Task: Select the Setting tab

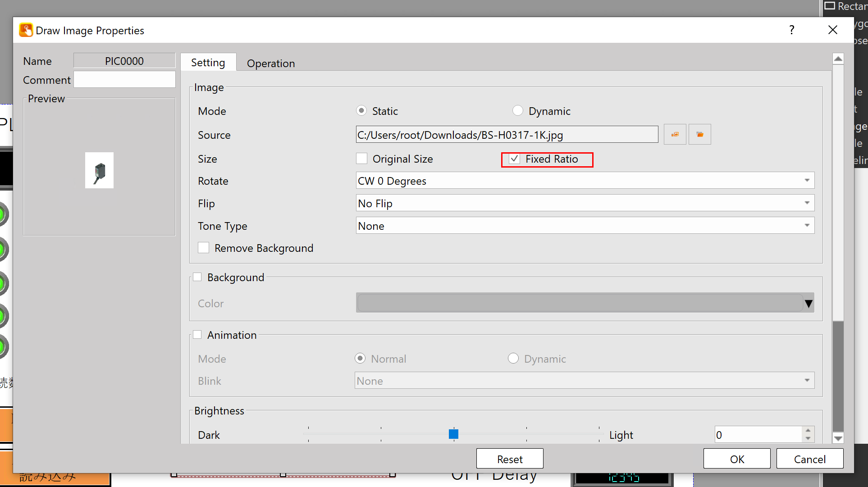Action: (x=208, y=63)
